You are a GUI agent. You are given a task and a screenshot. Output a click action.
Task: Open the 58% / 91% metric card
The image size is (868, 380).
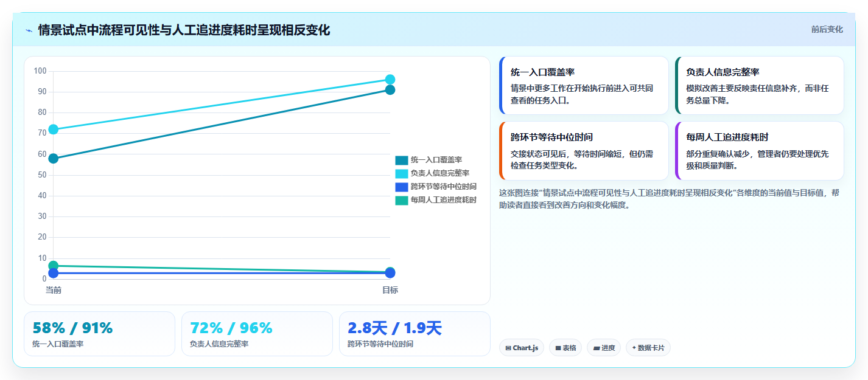point(99,334)
